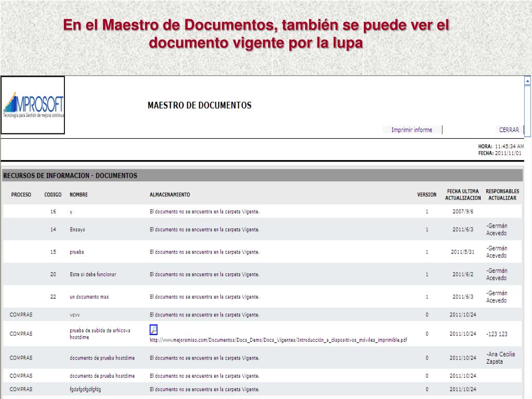
Task: Click code 15 in CODIGO column
Action: (x=54, y=252)
